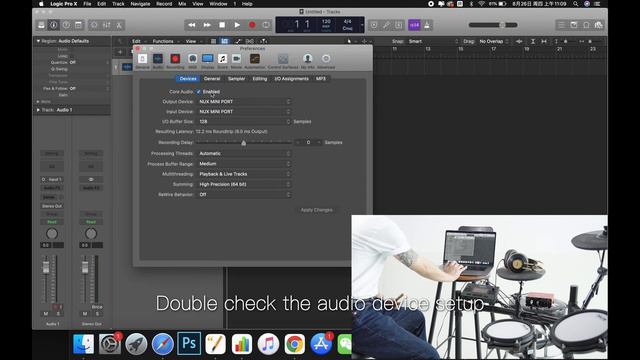
Task: Click the master volume slider in control bar
Action: tap(493, 25)
